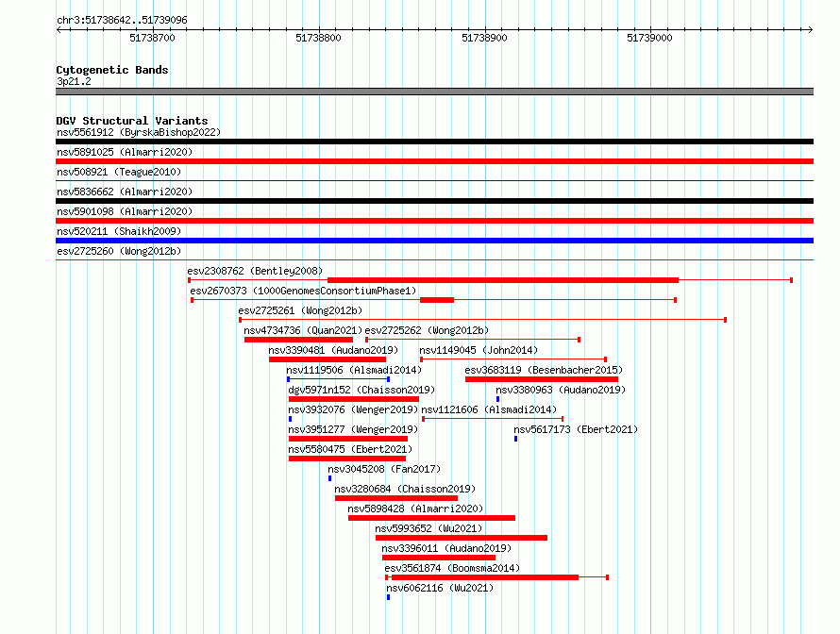The width and height of the screenshot is (840, 634).
Task: Click the nsv5561912 (ByrskaBishop2022) label
Action: [139, 132]
